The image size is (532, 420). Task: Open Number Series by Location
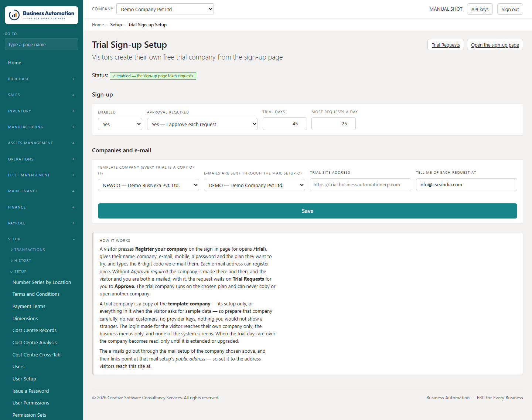pyautogui.click(x=42, y=282)
